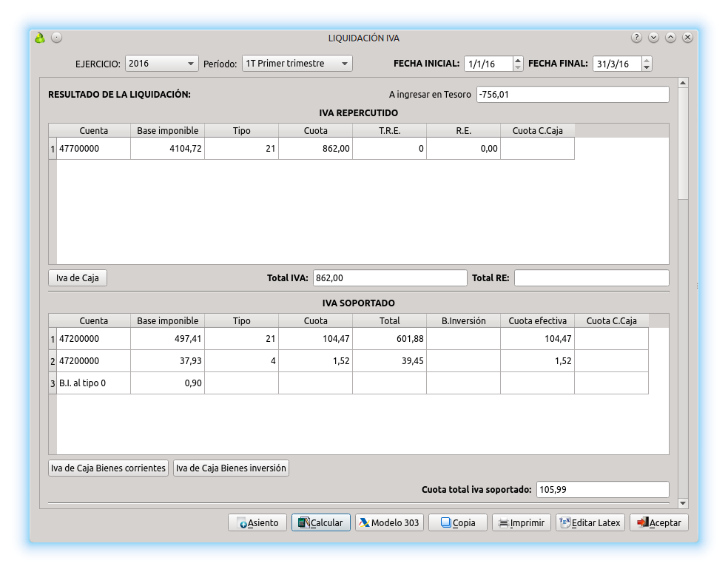Viewport: 728px width, 572px height.
Task: Select row header 2 in IVA soportado
Action: (53, 361)
